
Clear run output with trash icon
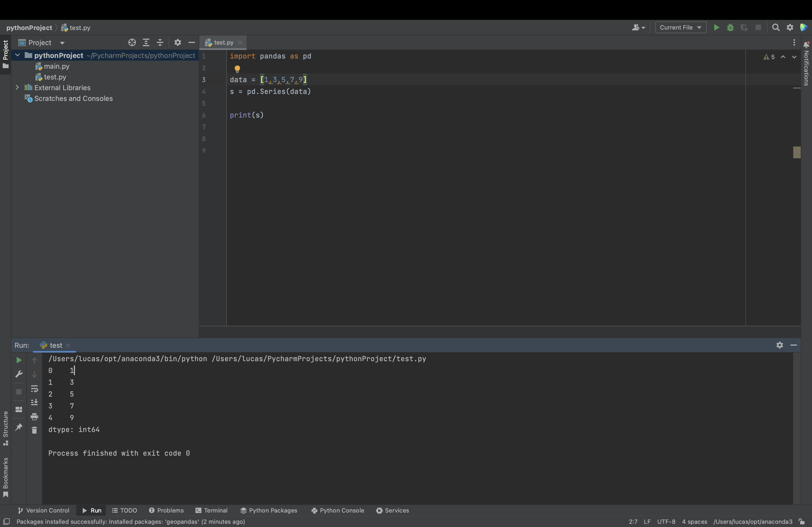34,430
